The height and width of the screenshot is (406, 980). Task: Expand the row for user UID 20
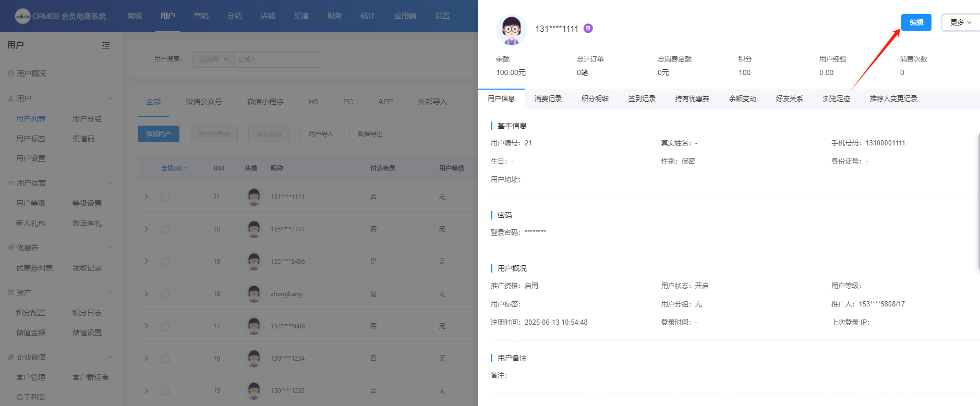point(147,229)
